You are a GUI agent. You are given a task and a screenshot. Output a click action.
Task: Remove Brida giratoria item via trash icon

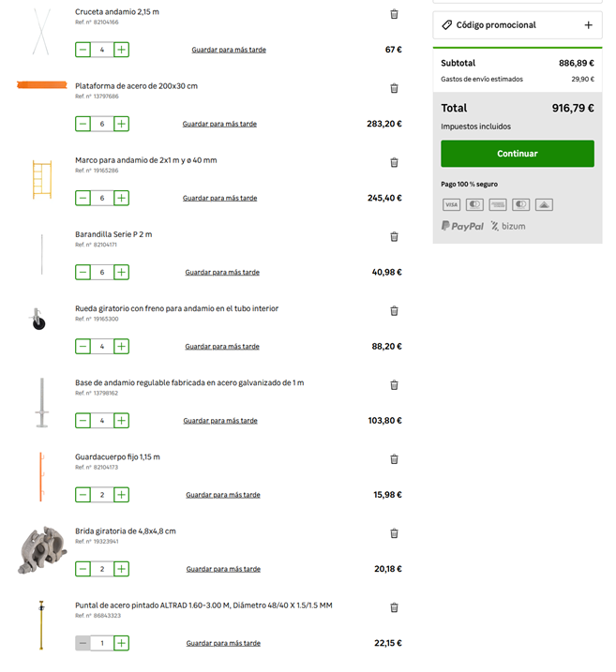coord(394,533)
